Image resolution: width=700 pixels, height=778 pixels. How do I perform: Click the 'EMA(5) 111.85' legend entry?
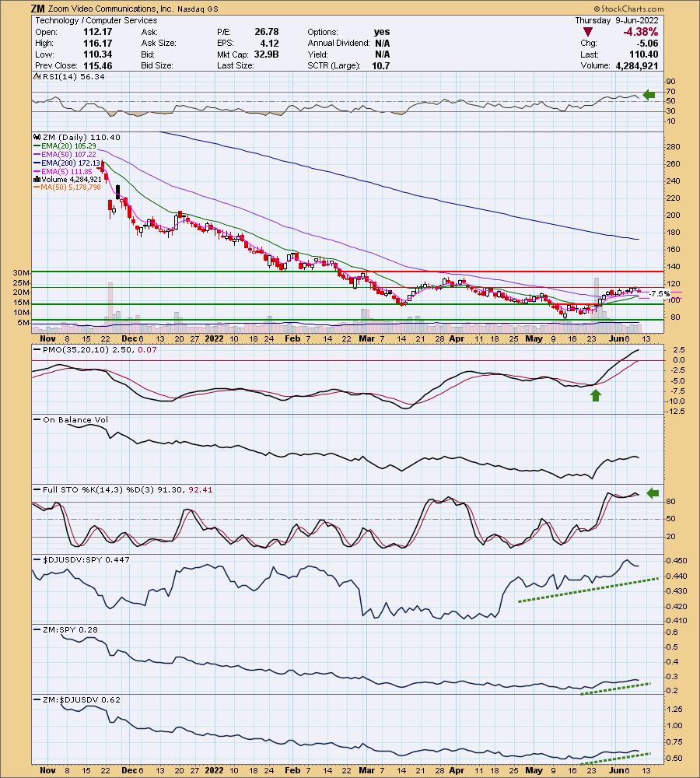(x=66, y=172)
